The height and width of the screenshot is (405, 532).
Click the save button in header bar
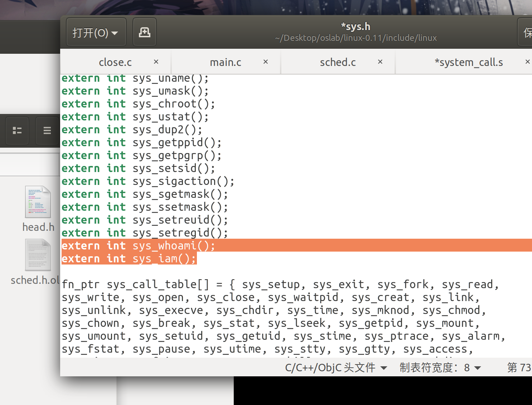[x=526, y=33]
